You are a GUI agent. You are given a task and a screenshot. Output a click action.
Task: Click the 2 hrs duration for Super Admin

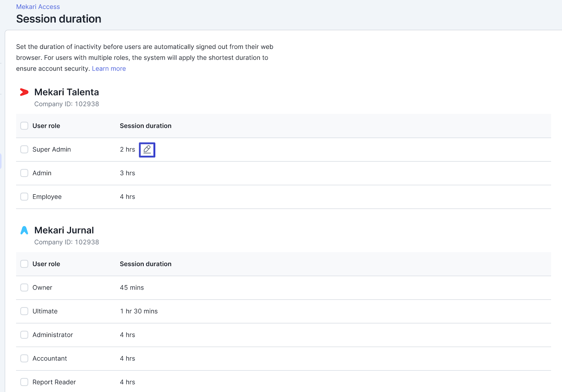click(x=128, y=150)
